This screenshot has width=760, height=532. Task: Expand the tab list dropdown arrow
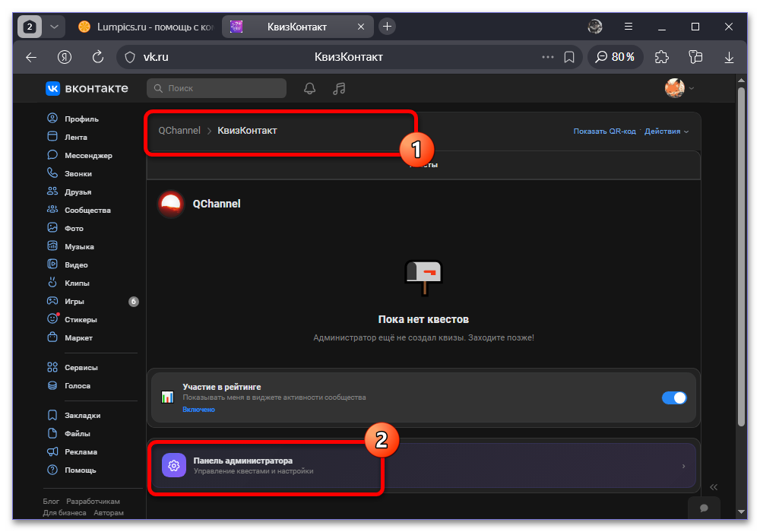click(54, 27)
